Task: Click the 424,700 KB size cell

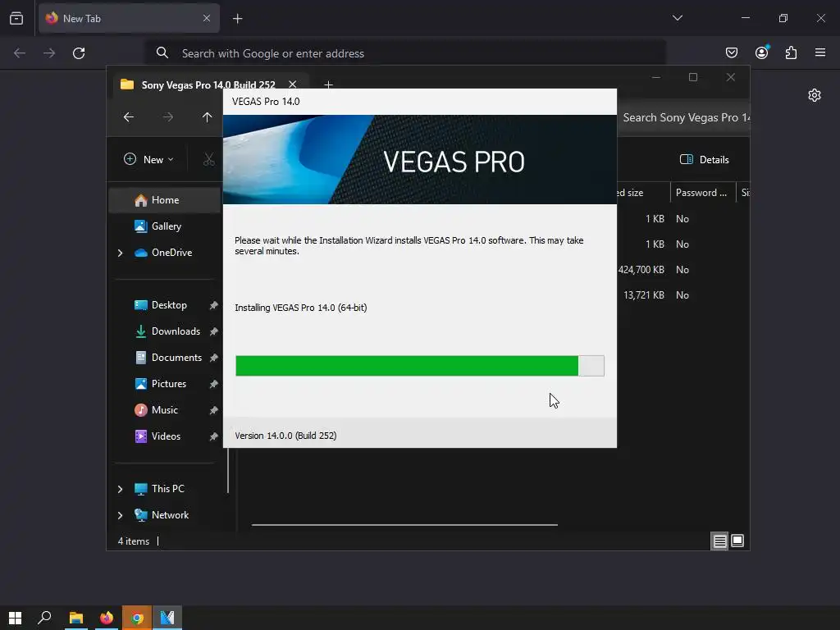Action: click(641, 269)
